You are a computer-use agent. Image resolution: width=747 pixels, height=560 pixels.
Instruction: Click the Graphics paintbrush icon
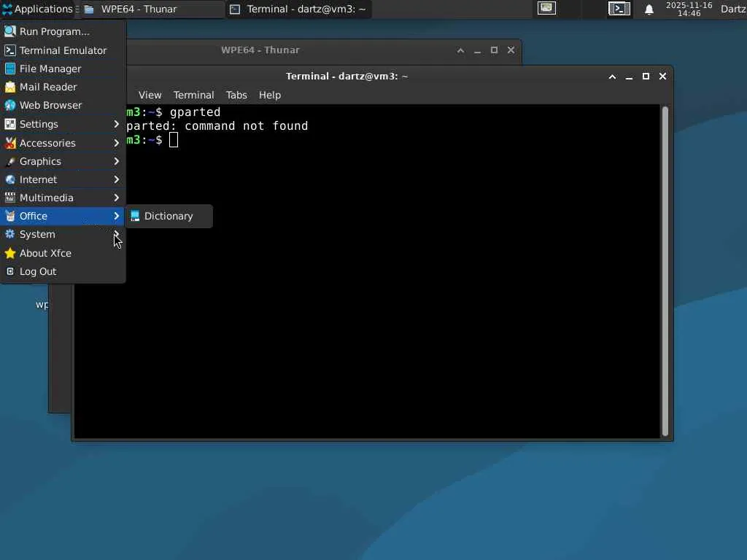click(x=10, y=161)
